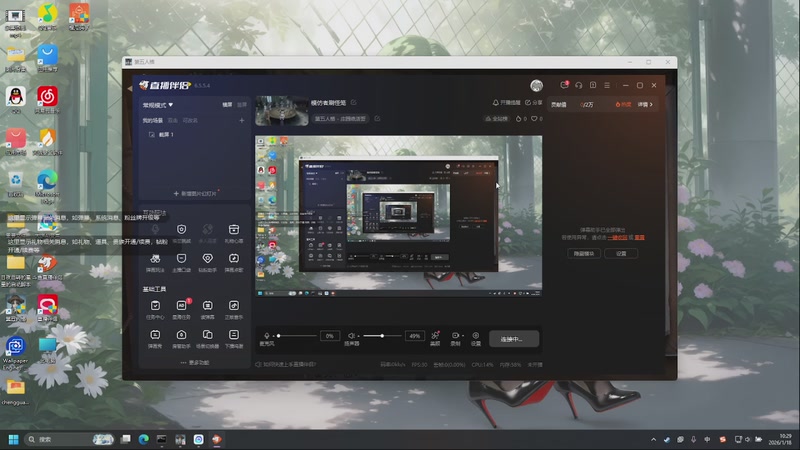Click the orange 重置 reset link
Image resolution: width=800 pixels, height=450 pixels.
pos(639,237)
